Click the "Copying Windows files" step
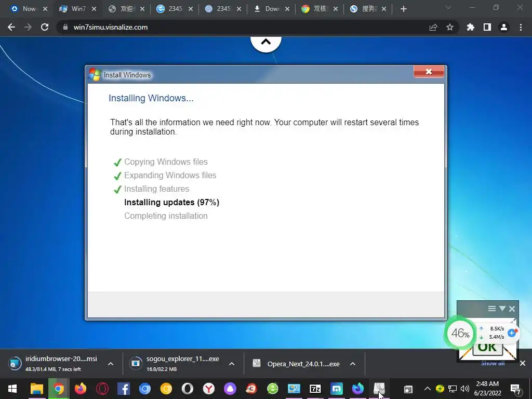 click(x=166, y=162)
